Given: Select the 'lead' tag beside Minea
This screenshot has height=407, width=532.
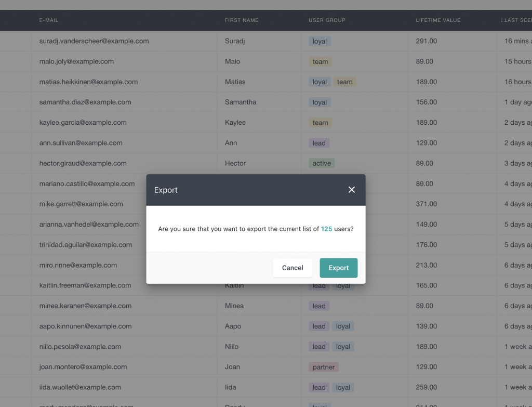Looking at the screenshot, I should click(318, 306).
